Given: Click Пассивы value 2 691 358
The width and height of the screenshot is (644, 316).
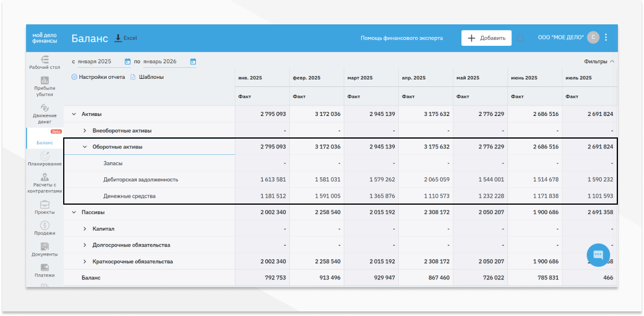Looking at the screenshot, I should (x=600, y=212).
